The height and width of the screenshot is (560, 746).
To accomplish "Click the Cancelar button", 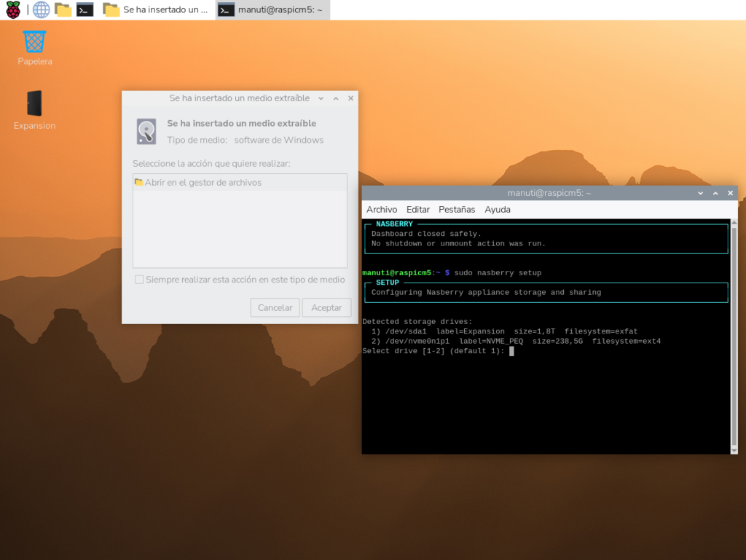I will pyautogui.click(x=275, y=307).
